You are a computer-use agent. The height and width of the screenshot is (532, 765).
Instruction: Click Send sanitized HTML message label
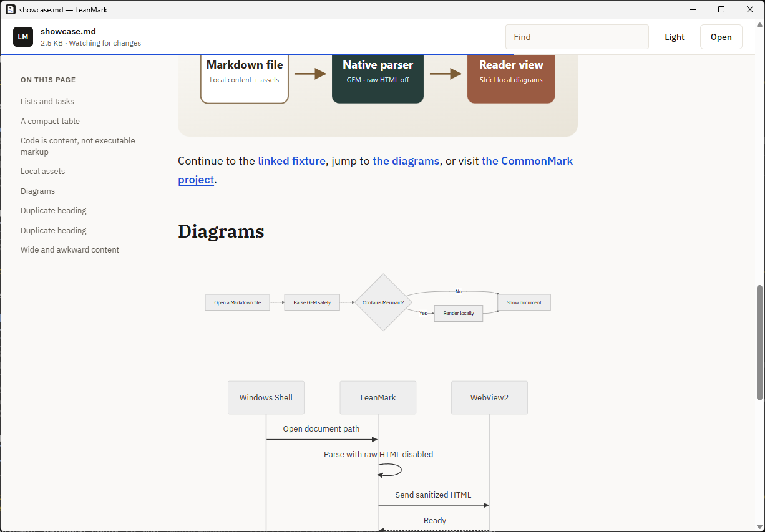click(433, 495)
